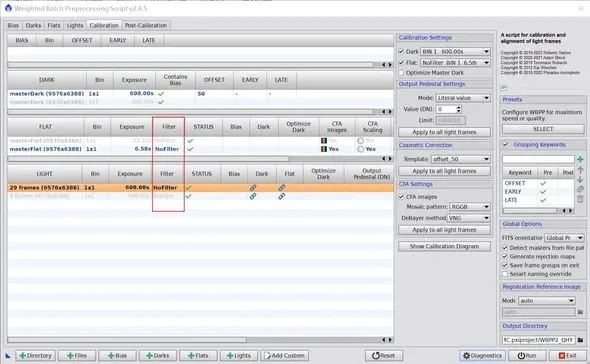Delete keyword using the trash icon
The height and width of the screenshot is (364, 590).
580,199
